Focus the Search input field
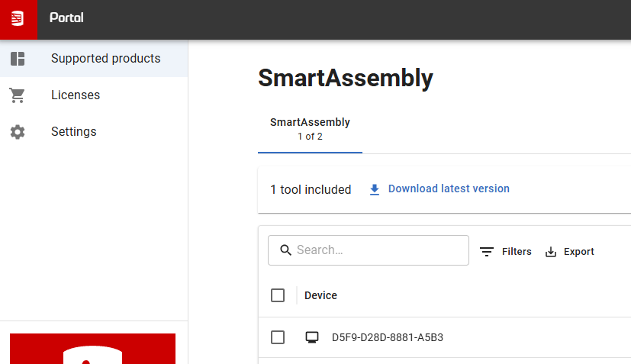Image resolution: width=631 pixels, height=364 pixels. pyautogui.click(x=369, y=250)
